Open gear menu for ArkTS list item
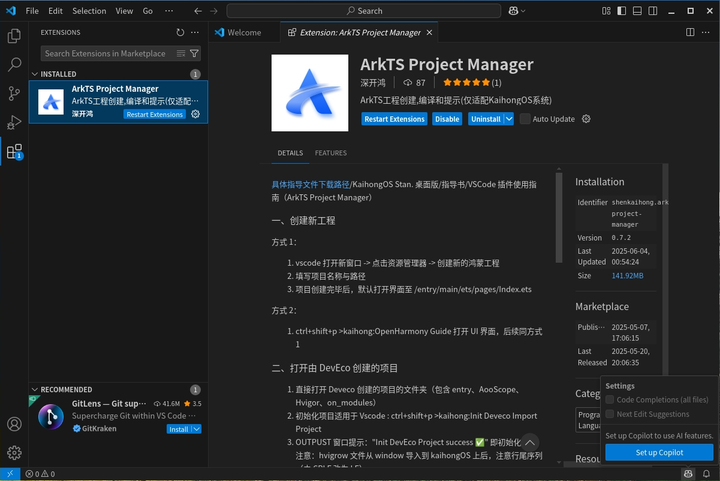Screen dimensions: 720x481 point(196,114)
